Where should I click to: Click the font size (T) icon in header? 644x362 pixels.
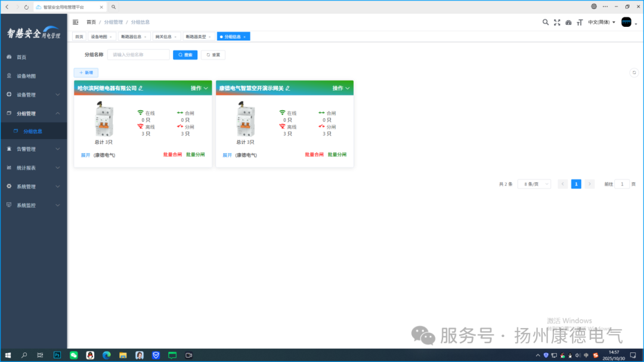(580, 21)
